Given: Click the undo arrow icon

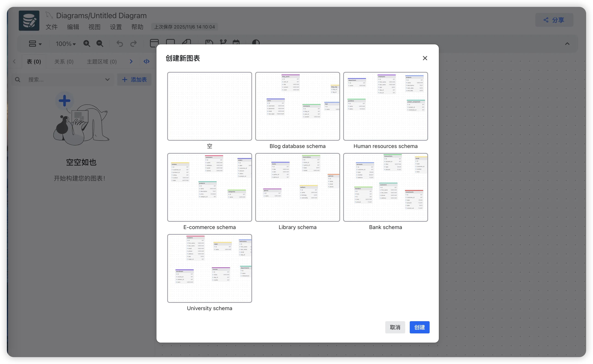Looking at the screenshot, I should click(x=120, y=44).
